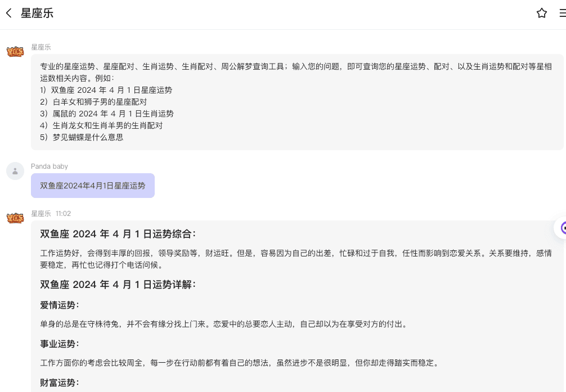
Task: Click the 事业运势 section heading
Action: 59,344
